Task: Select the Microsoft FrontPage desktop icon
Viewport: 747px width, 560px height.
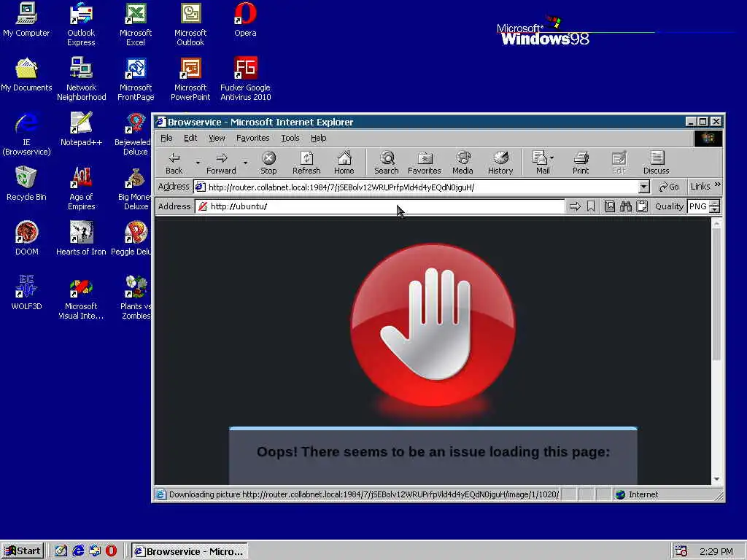Action: coord(136,79)
